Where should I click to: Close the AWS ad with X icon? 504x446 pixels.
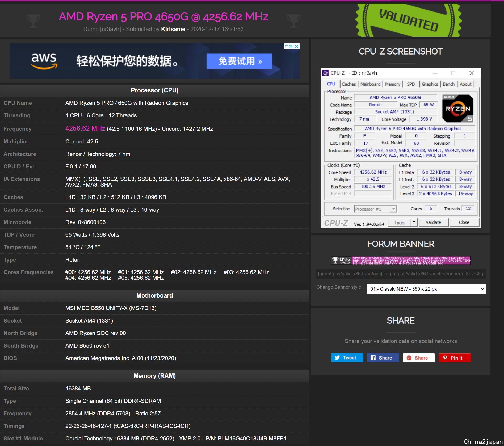(x=297, y=46)
